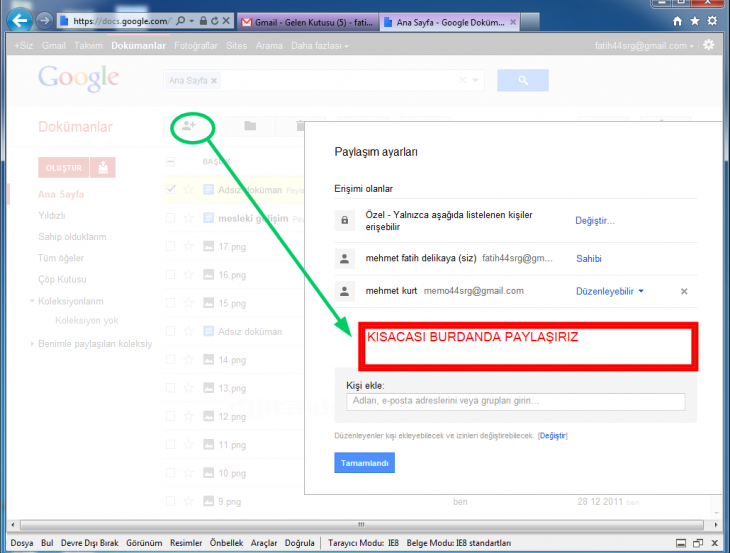The height and width of the screenshot is (553, 730).
Task: Open the Önbellek developer menu
Action: [226, 543]
